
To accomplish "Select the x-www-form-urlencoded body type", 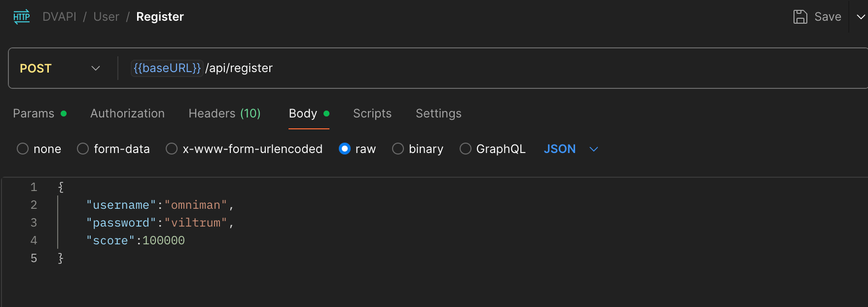I will click(x=172, y=149).
